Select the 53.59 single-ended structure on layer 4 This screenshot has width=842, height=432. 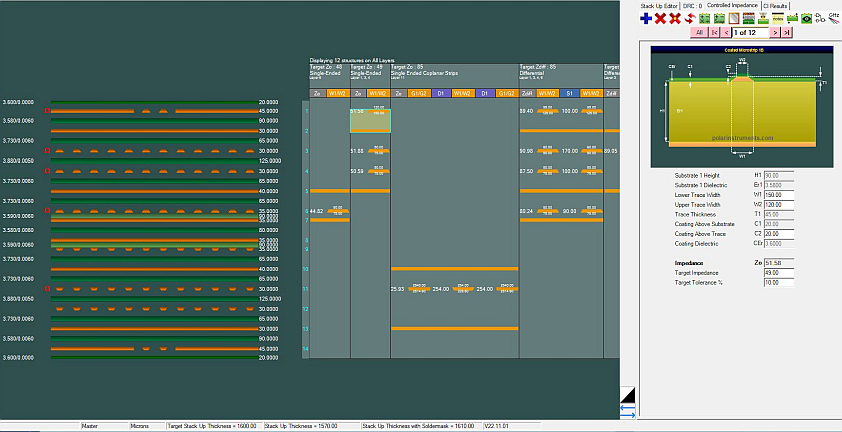point(371,171)
